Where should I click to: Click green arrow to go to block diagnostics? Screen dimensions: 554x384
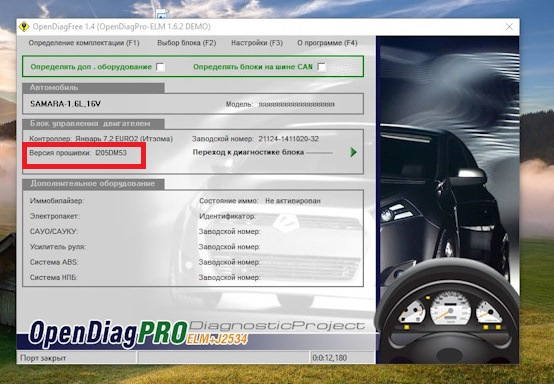[353, 152]
